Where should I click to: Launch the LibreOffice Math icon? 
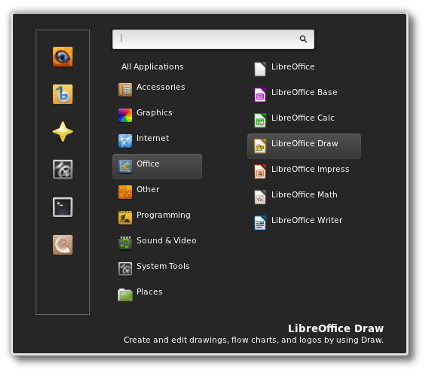260,197
